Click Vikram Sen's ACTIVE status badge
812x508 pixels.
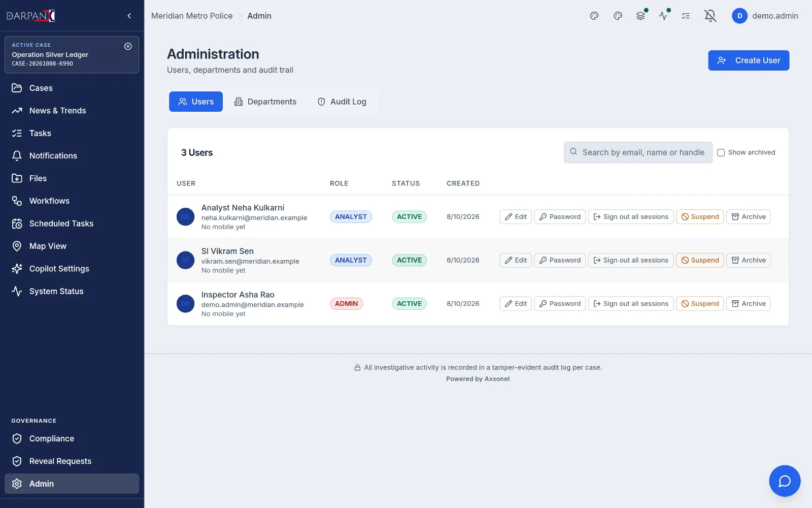pos(409,260)
